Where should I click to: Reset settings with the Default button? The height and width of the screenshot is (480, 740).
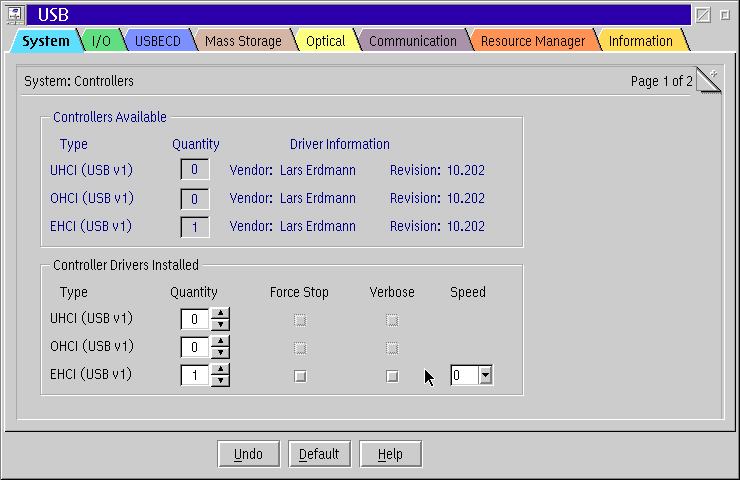click(x=320, y=454)
